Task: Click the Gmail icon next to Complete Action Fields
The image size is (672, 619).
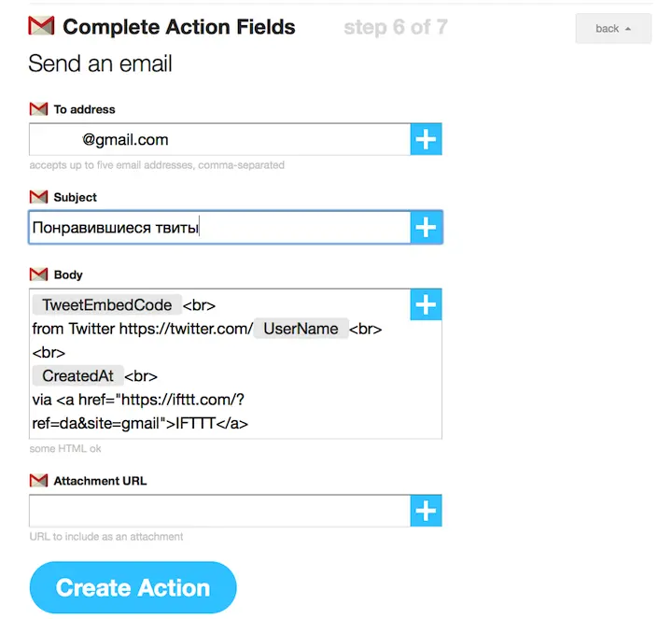Action: click(41, 26)
